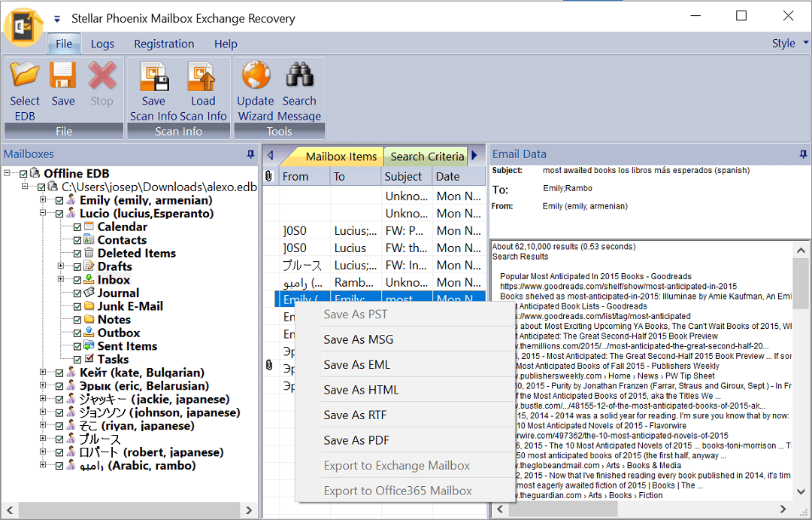Click the Offline EDB root database icon

pos(35,172)
